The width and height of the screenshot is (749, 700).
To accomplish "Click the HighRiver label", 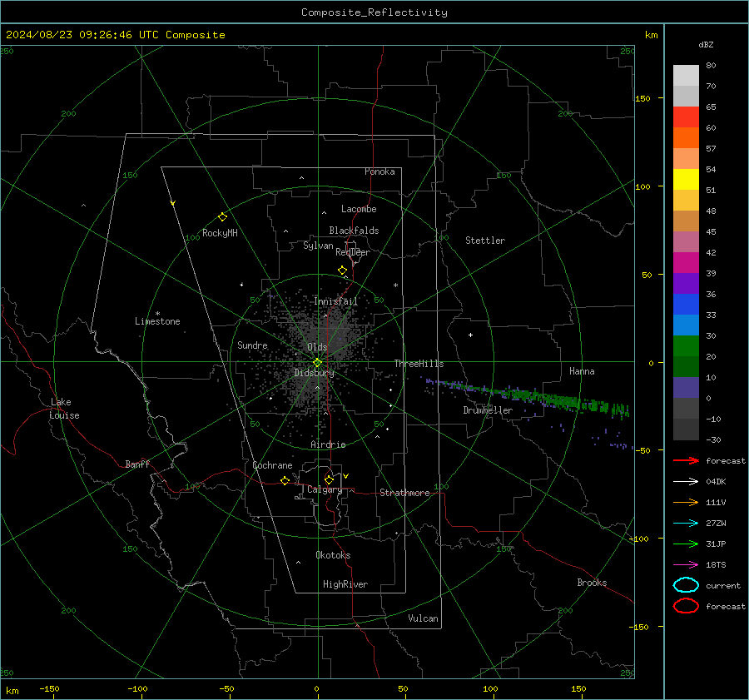I will point(345,584).
